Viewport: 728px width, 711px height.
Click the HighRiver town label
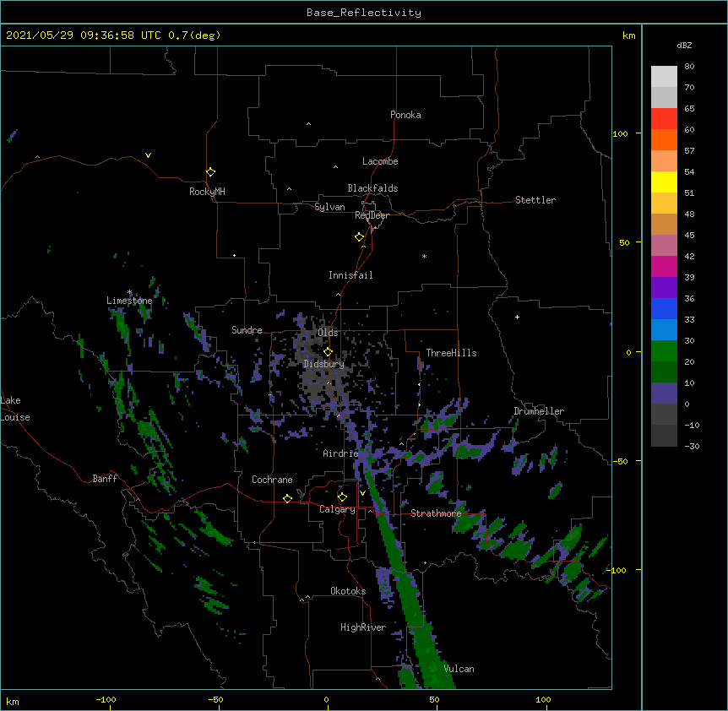(x=363, y=627)
